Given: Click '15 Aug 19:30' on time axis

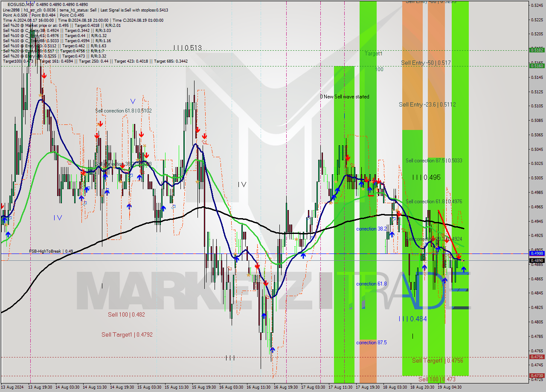Looking at the screenshot, I should [x=204, y=387].
